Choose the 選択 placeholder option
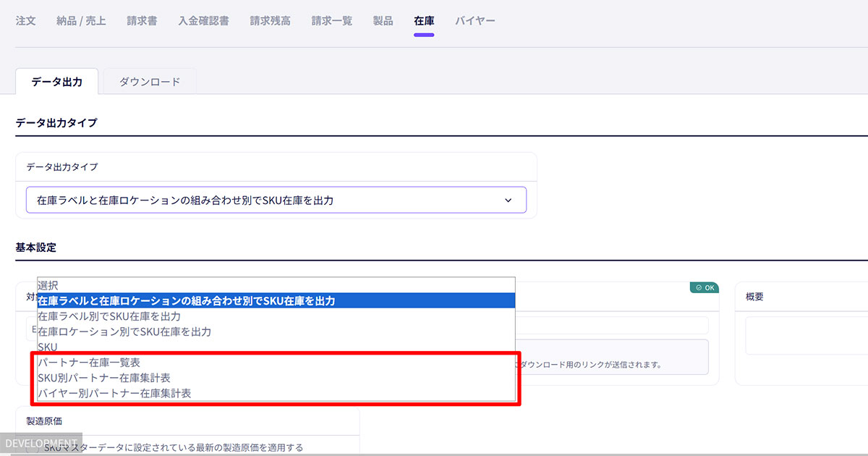Screen dimensions: 868x456 point(276,285)
